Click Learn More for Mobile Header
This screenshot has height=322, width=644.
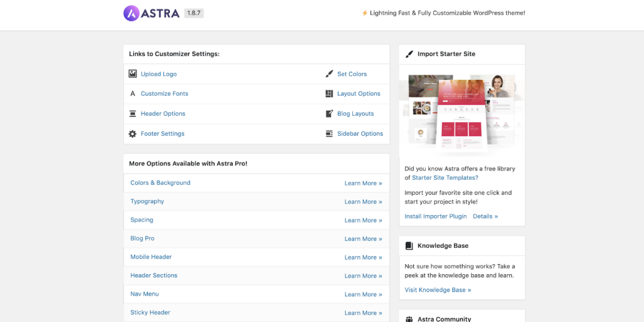tap(363, 257)
